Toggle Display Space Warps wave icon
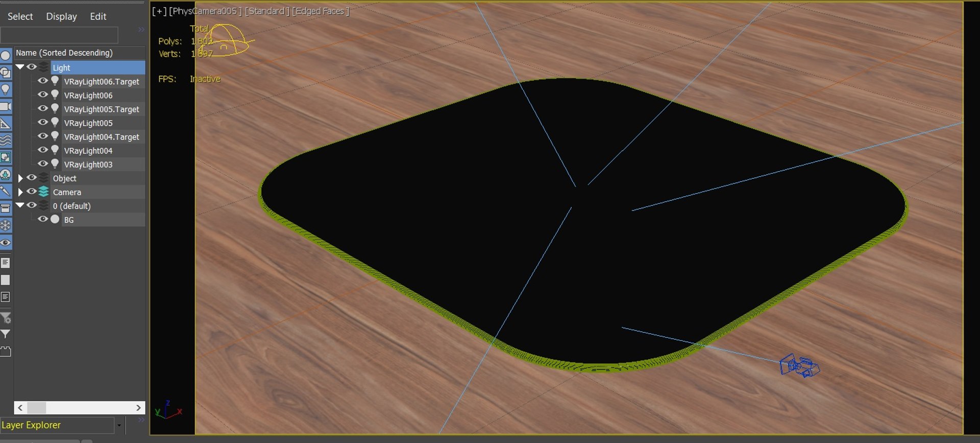 click(x=6, y=140)
